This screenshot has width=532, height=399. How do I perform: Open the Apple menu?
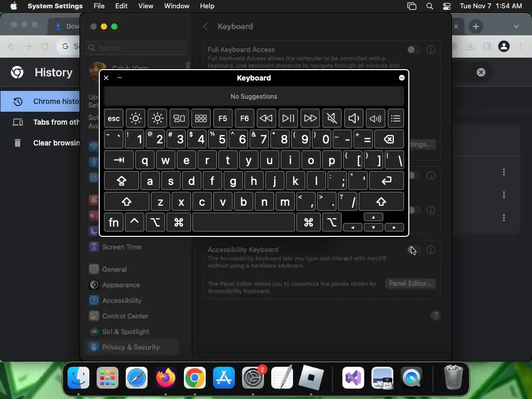(x=14, y=6)
